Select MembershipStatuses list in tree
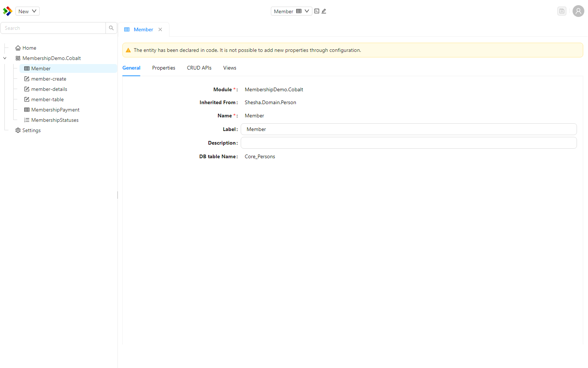The height and width of the screenshot is (368, 588). [55, 120]
